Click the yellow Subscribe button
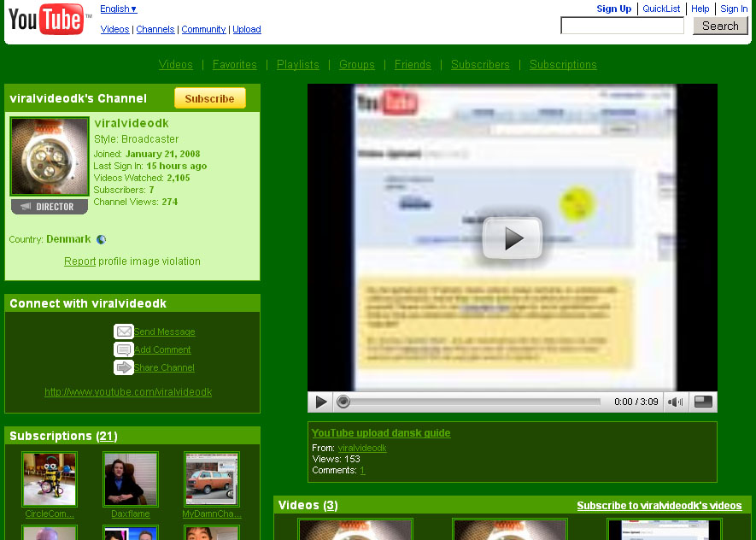The width and height of the screenshot is (756, 540). pyautogui.click(x=209, y=98)
